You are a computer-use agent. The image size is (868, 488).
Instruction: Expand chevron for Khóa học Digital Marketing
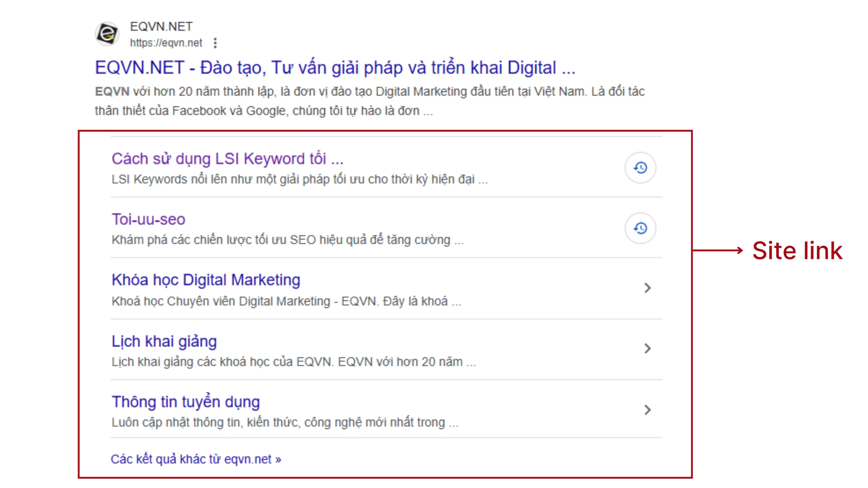(647, 288)
